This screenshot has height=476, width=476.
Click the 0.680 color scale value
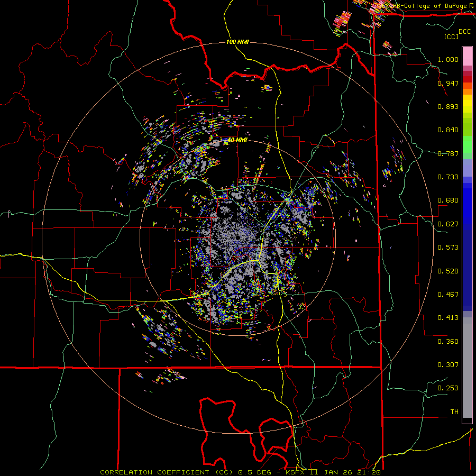coord(448,200)
